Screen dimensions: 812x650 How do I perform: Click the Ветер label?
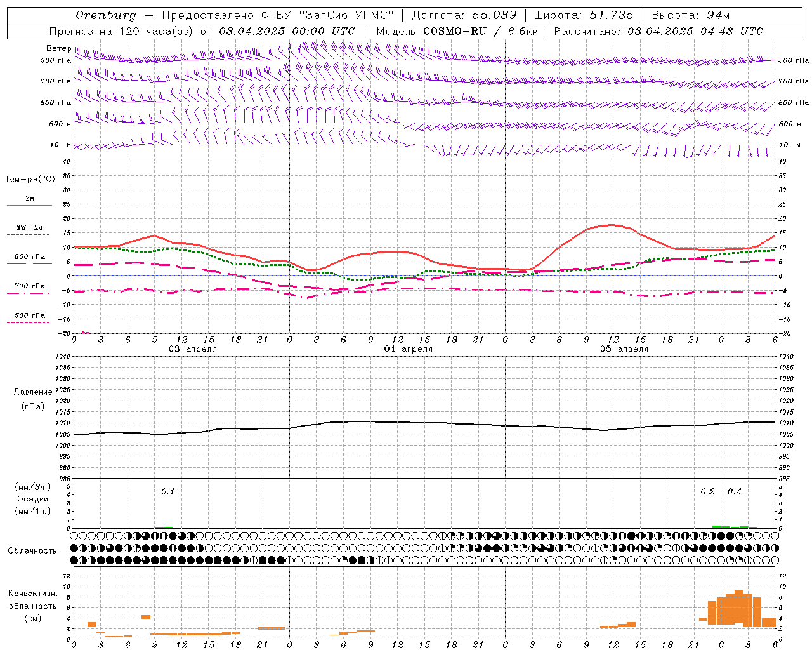coord(58,48)
